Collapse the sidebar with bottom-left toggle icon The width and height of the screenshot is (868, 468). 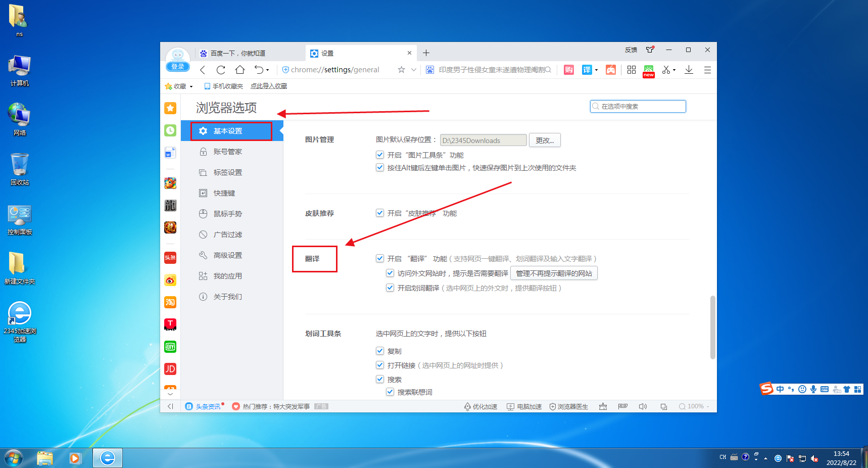point(170,406)
